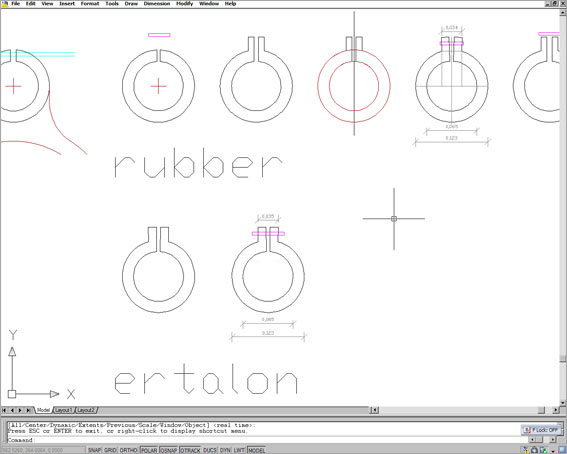Screen dimensions: 567x454
Task: Click the F Lock: OFF button
Action: coord(541,430)
